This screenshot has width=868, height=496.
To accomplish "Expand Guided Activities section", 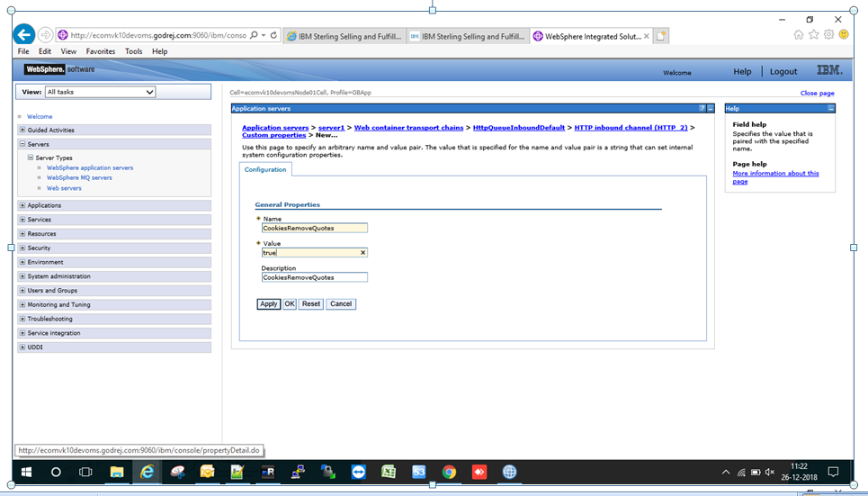I will coord(22,130).
